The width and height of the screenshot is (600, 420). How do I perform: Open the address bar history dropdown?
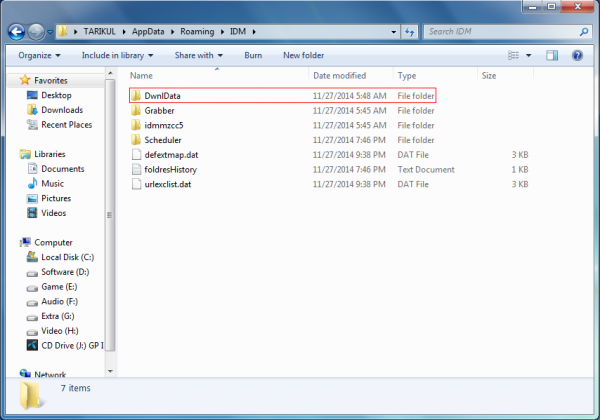point(393,32)
